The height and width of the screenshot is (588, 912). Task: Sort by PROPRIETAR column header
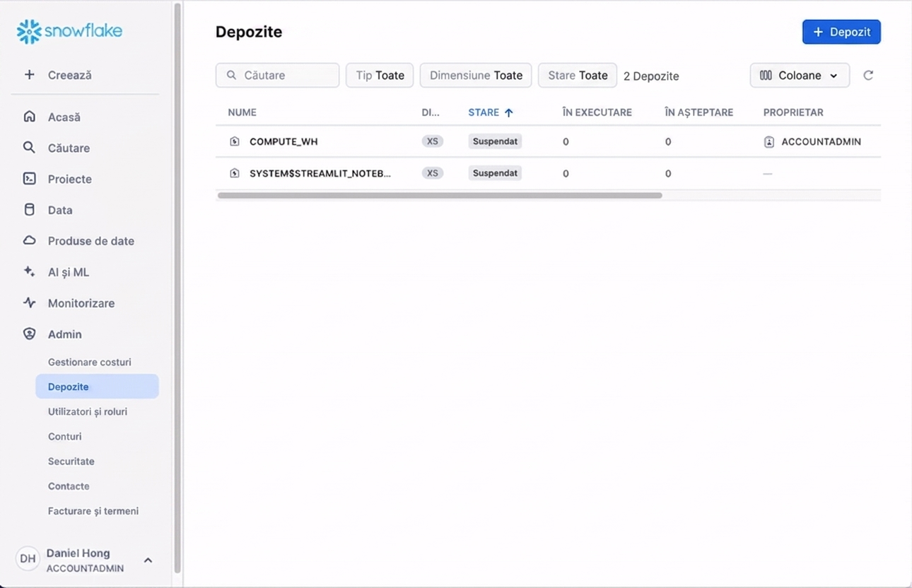pos(793,112)
